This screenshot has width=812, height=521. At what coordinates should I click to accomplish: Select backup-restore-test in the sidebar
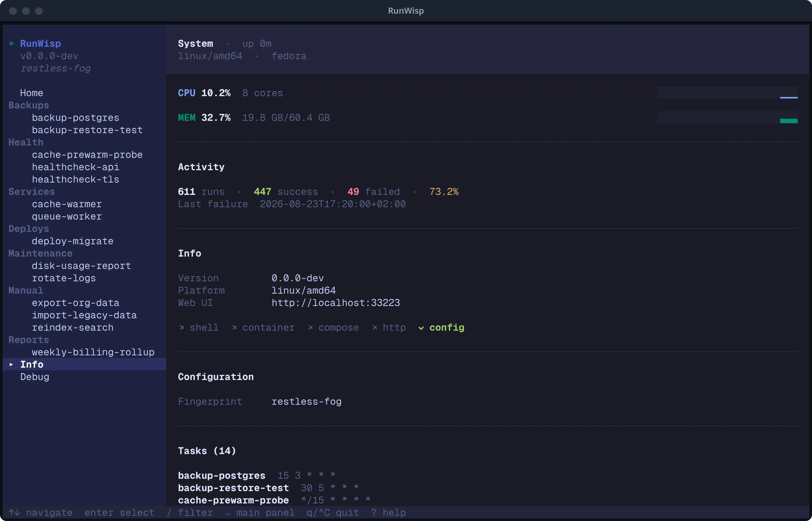[87, 130]
